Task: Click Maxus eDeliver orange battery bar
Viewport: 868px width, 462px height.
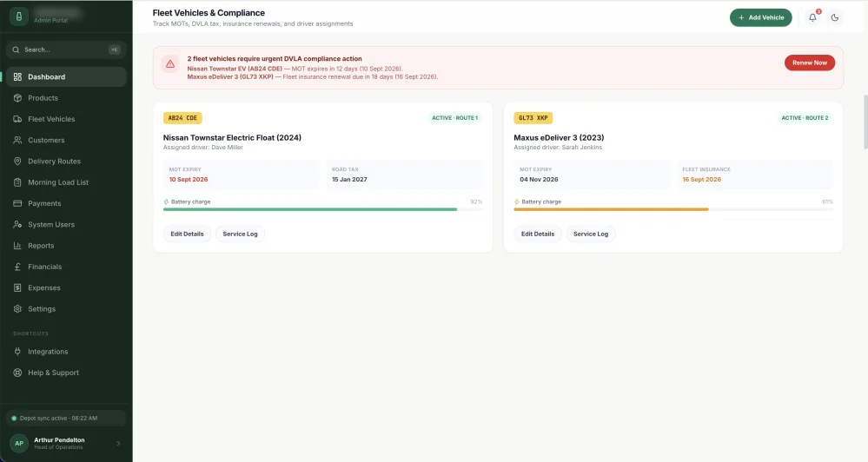Action: (x=611, y=209)
